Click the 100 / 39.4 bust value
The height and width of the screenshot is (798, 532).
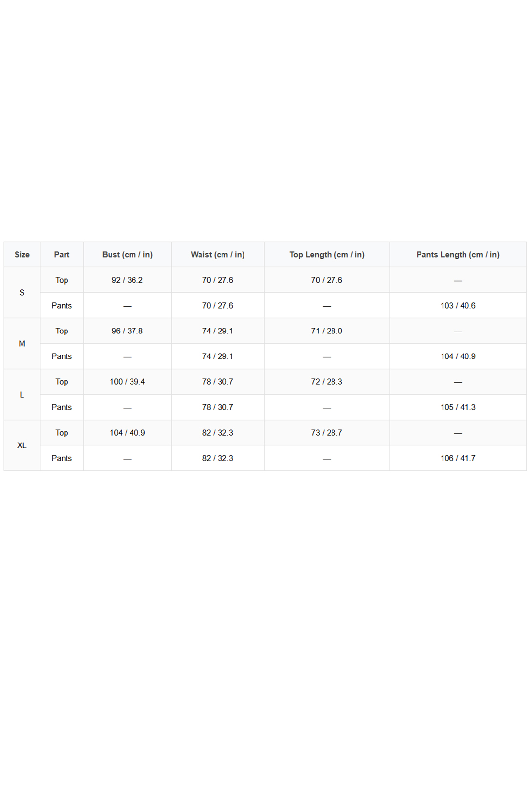point(127,382)
